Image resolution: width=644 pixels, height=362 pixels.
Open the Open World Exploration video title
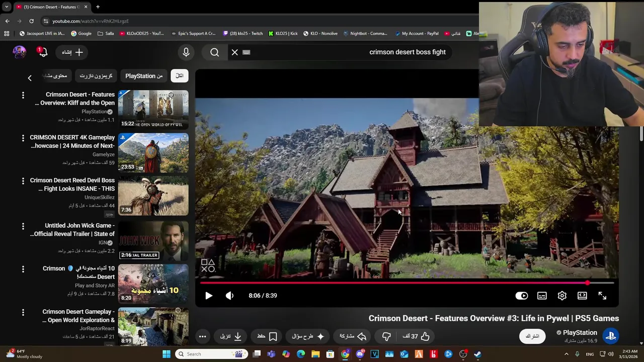(x=78, y=316)
